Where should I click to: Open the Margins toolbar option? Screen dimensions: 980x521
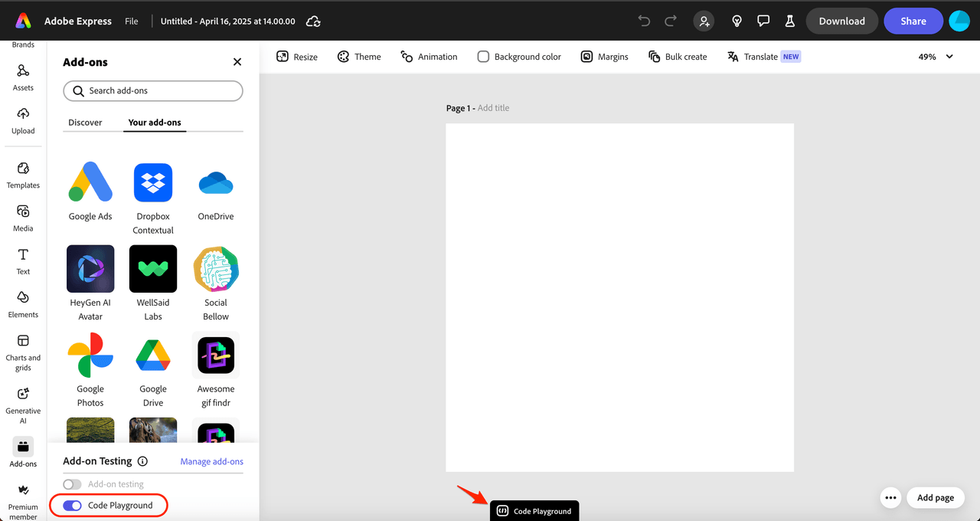604,57
